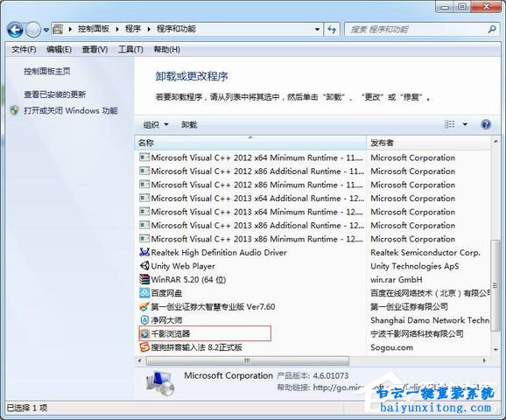Click the 千影浏览器 icon

[x=144, y=333]
